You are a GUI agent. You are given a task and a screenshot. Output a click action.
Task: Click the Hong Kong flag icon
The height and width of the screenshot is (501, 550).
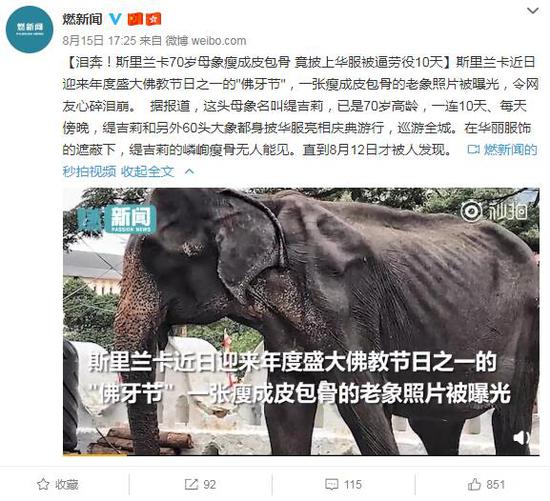pyautogui.click(x=153, y=19)
